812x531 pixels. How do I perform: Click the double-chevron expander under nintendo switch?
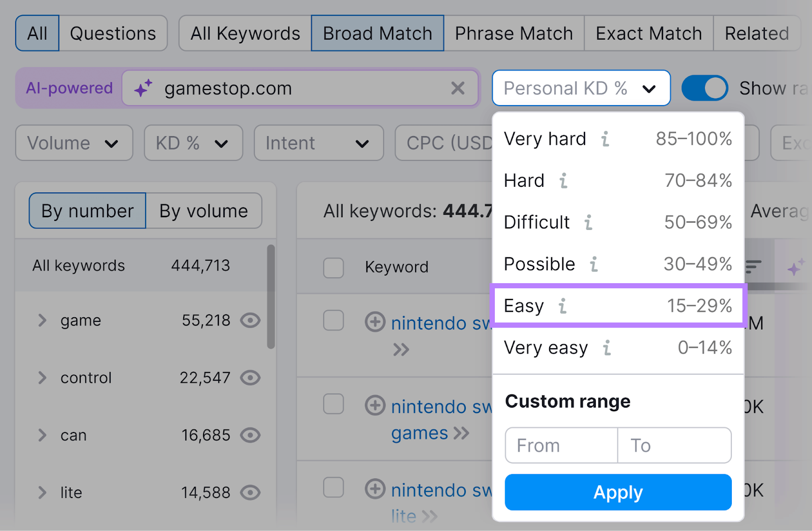tap(402, 349)
